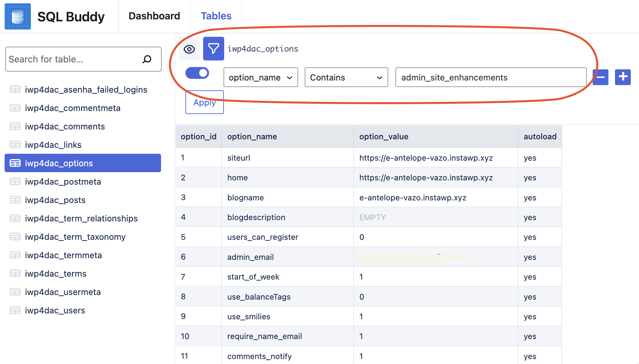
Task: Open the Contains operator dropdown
Action: (x=346, y=77)
